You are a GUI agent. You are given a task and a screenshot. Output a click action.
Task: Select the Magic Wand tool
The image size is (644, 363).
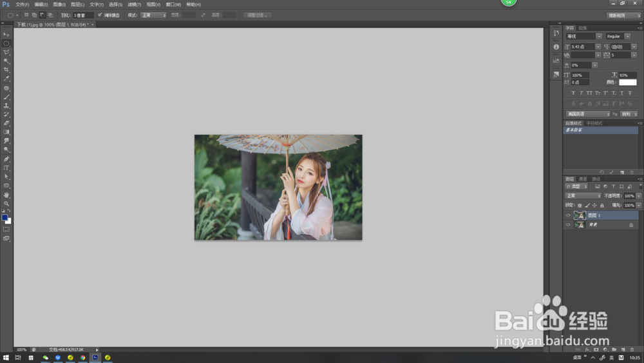click(6, 61)
